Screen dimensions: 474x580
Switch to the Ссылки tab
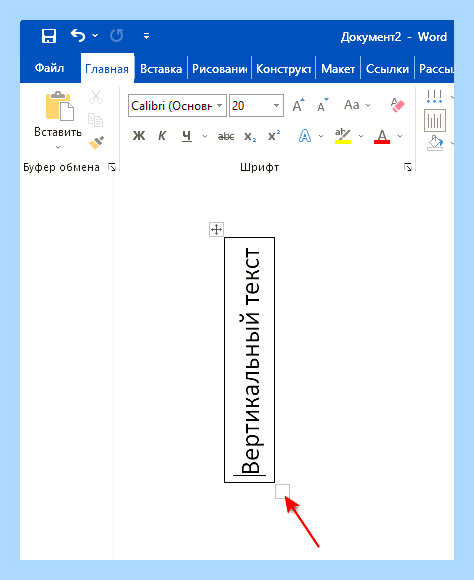[387, 69]
